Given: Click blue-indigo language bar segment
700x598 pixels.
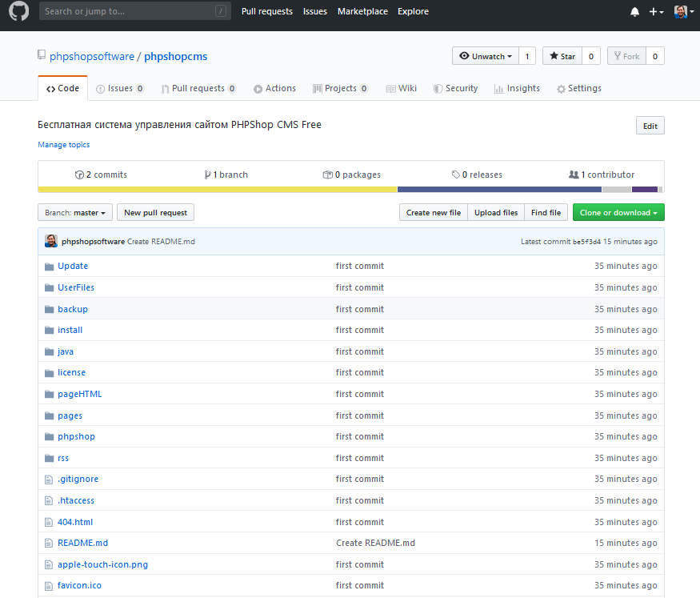Looking at the screenshot, I should click(x=499, y=190).
